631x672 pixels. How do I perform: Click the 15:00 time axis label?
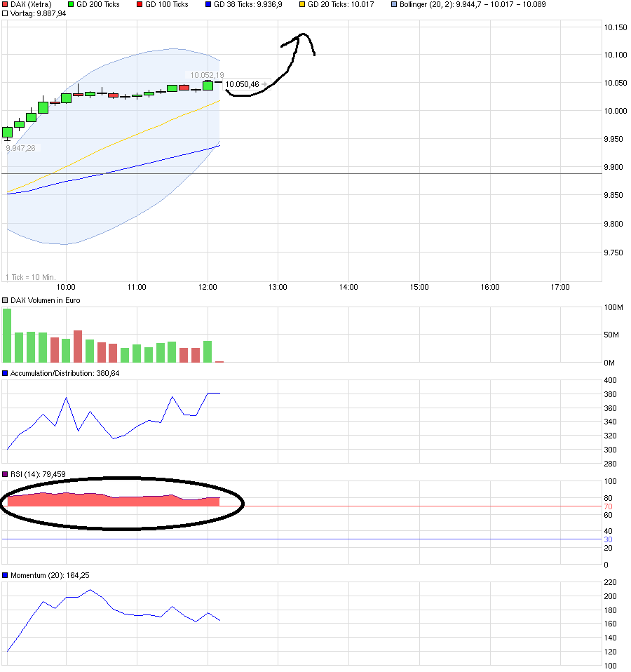[419, 287]
